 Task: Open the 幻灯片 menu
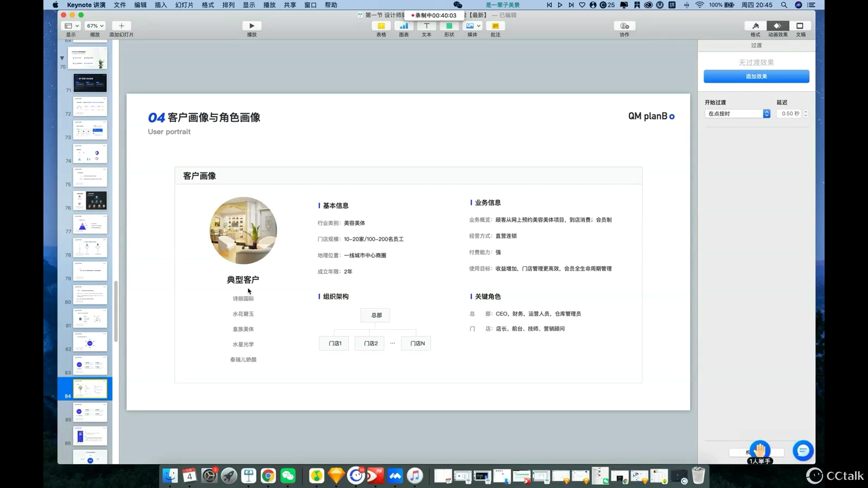coord(184,5)
